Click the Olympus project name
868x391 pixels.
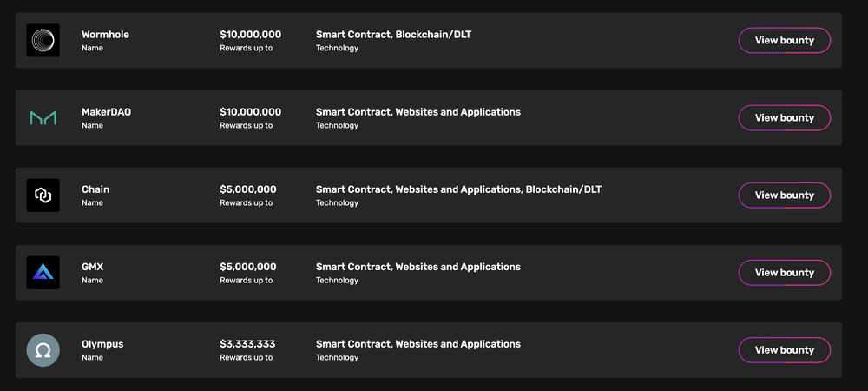pyautogui.click(x=102, y=344)
